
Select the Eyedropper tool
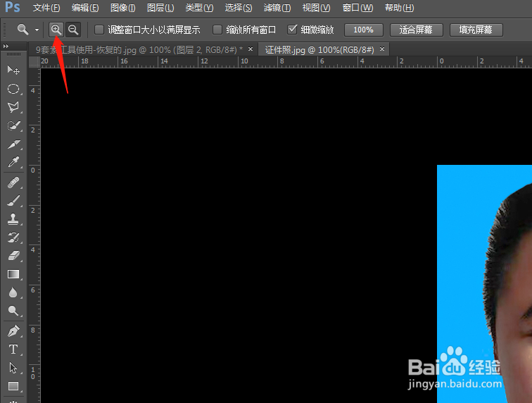tap(13, 163)
